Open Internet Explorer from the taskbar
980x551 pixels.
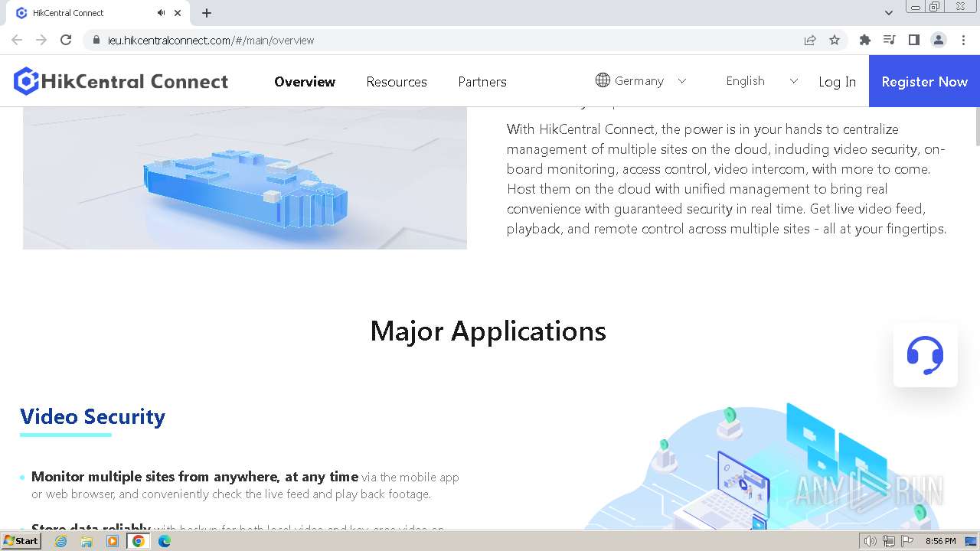[x=60, y=541]
